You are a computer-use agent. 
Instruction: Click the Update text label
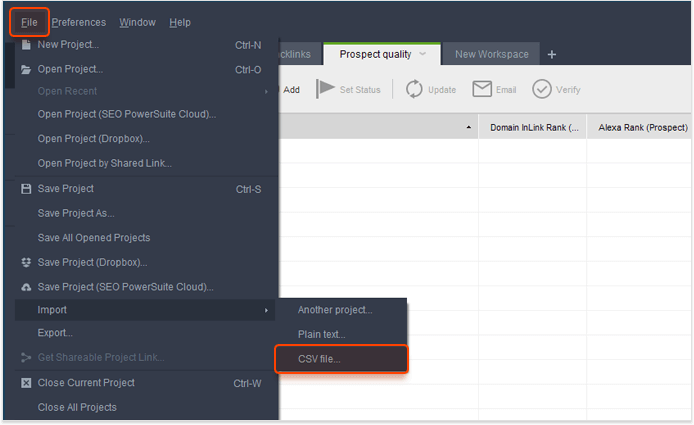tap(442, 90)
